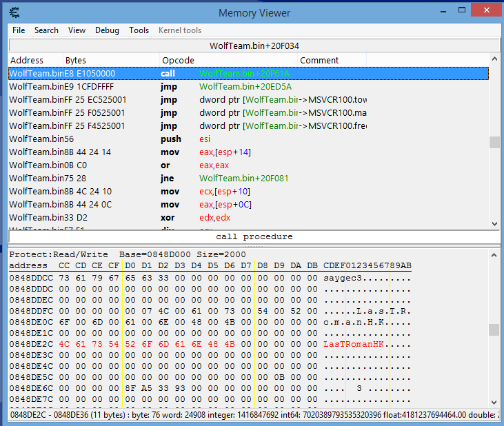Maximize the Memory Viewer window
Image resolution: width=504 pixels, height=426 pixels.
point(462,10)
